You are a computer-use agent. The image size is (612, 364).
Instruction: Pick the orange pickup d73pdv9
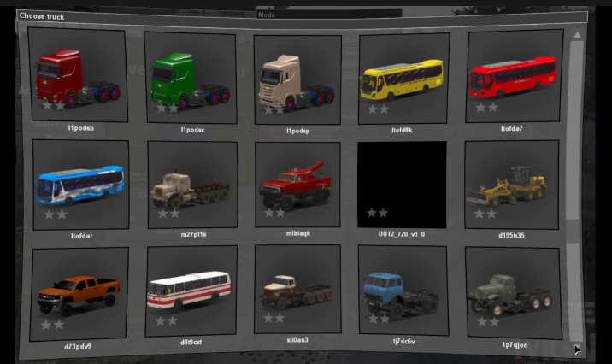[x=79, y=293]
